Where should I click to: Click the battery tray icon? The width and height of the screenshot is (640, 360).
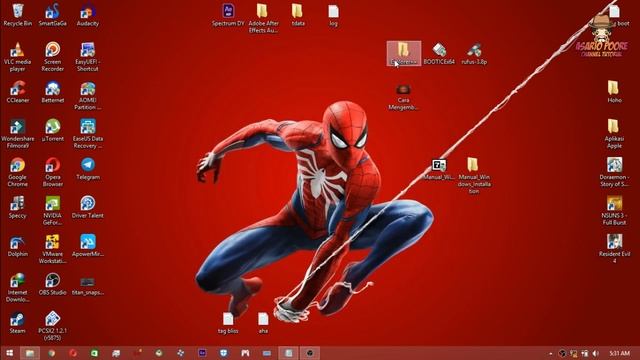click(x=584, y=353)
